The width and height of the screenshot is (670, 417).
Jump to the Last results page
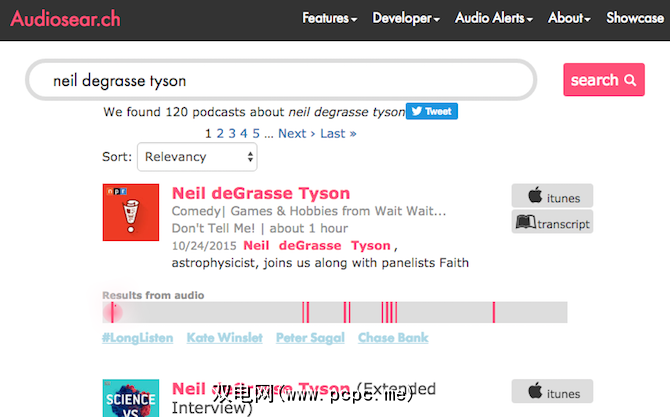click(x=338, y=133)
